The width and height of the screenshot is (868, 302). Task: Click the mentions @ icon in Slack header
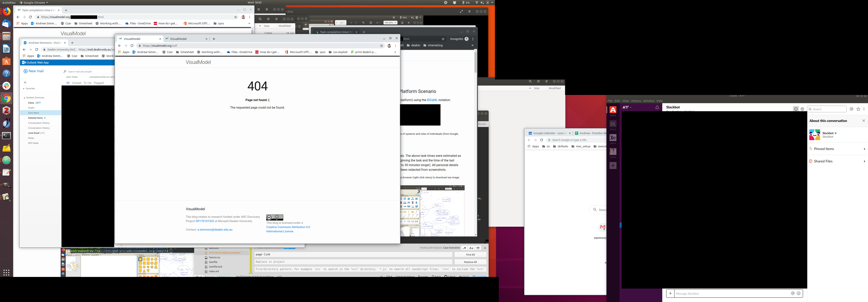851,109
